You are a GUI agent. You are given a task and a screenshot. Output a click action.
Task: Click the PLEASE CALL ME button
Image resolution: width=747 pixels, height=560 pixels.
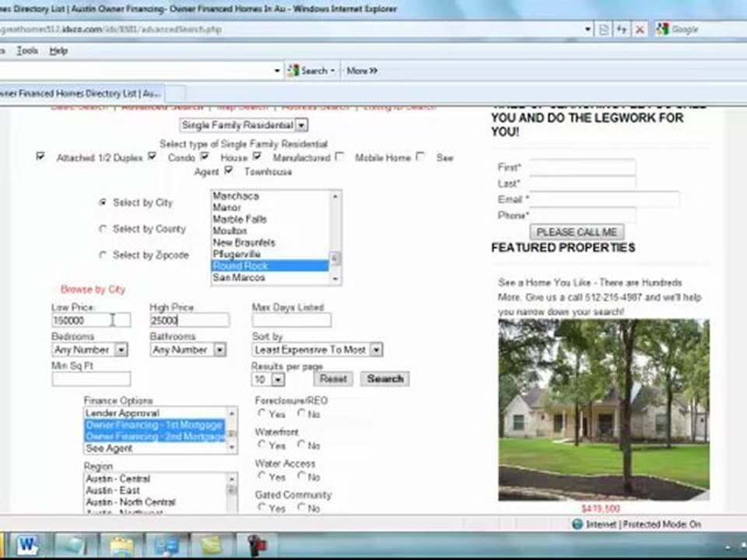[577, 232]
